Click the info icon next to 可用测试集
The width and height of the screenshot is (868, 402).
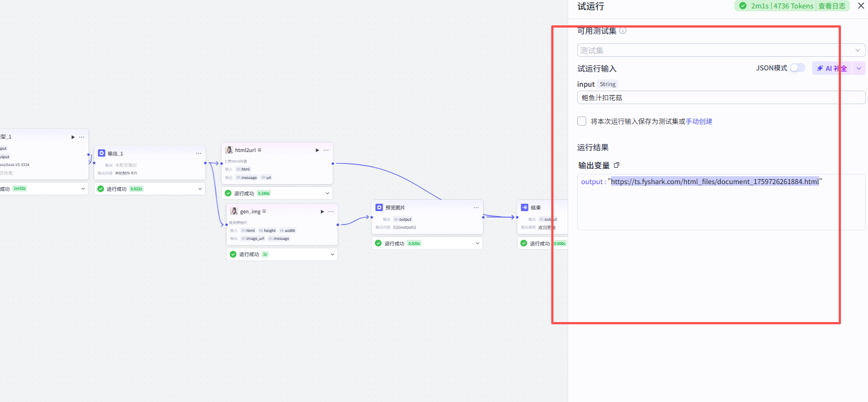pyautogui.click(x=623, y=30)
